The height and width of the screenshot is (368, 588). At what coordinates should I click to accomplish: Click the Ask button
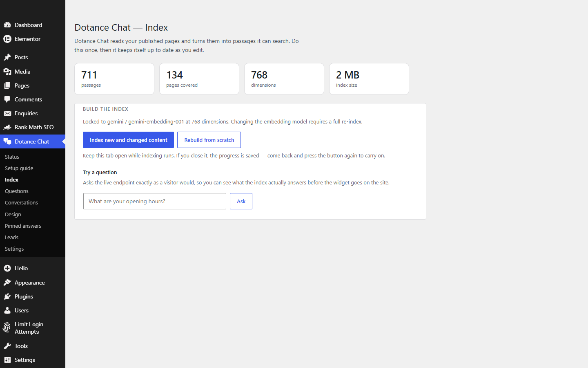point(241,201)
